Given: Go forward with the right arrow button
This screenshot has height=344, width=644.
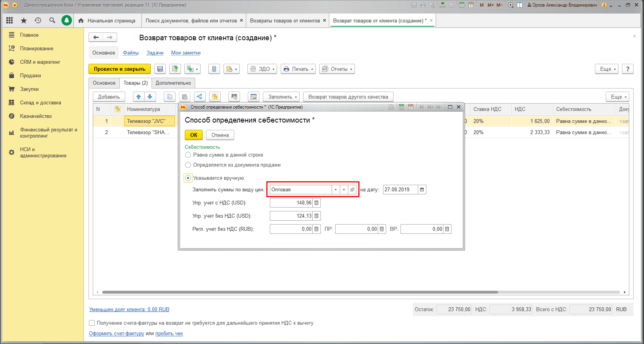Looking at the screenshot, I should [110, 37].
